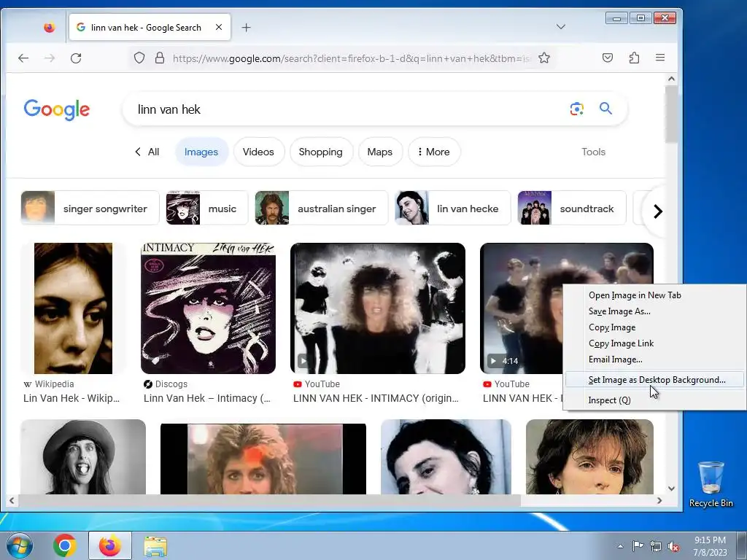This screenshot has height=560, width=747.
Task: Click the blue search magnifier
Action: coord(605,109)
